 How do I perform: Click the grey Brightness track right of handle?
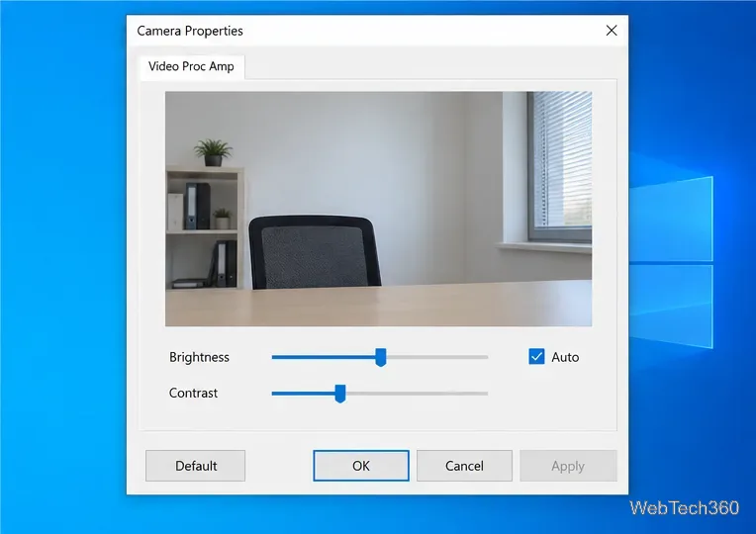point(437,357)
